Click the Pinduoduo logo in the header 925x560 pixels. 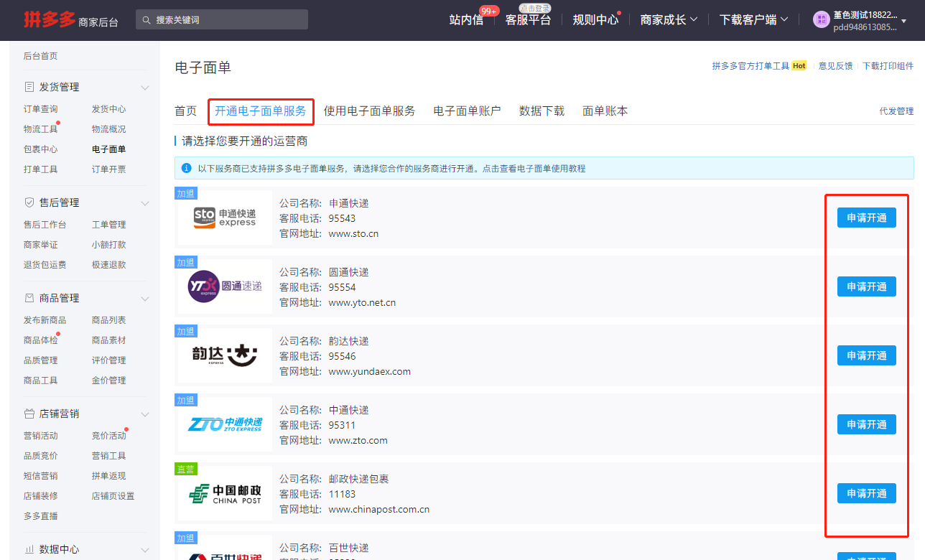[x=50, y=20]
